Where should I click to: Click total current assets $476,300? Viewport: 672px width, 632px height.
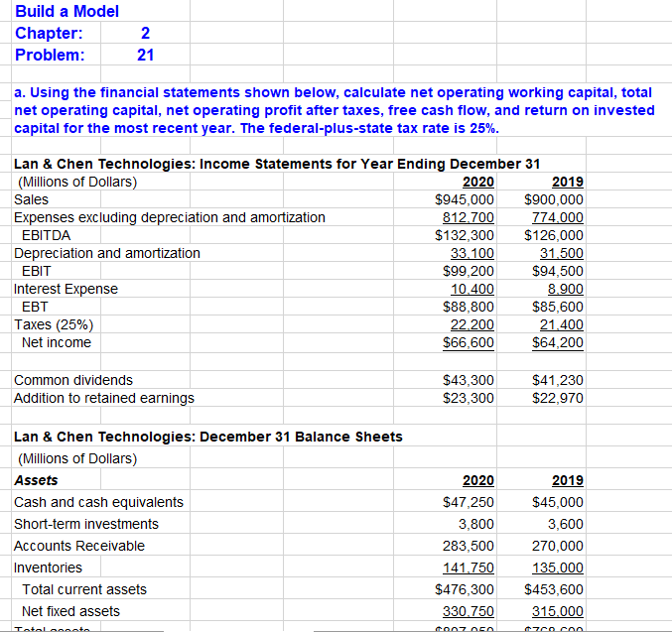(x=465, y=589)
